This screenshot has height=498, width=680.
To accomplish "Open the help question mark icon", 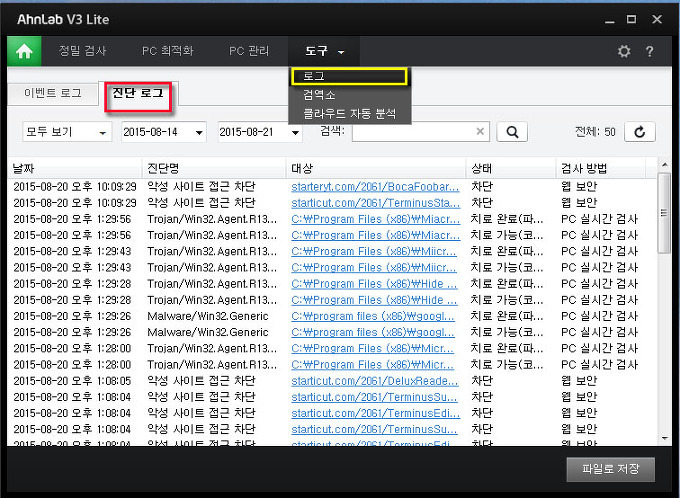I will (649, 52).
